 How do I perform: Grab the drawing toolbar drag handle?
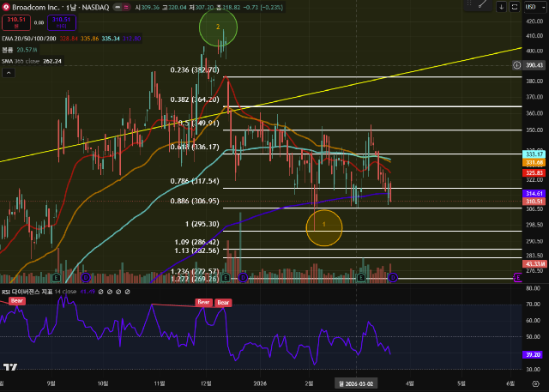point(469,4)
